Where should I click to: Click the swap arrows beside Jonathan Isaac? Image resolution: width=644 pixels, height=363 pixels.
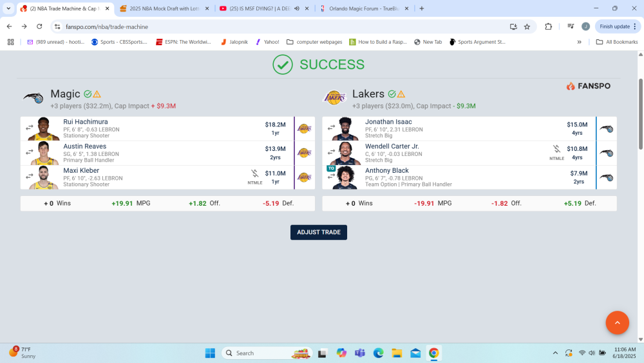331,128
